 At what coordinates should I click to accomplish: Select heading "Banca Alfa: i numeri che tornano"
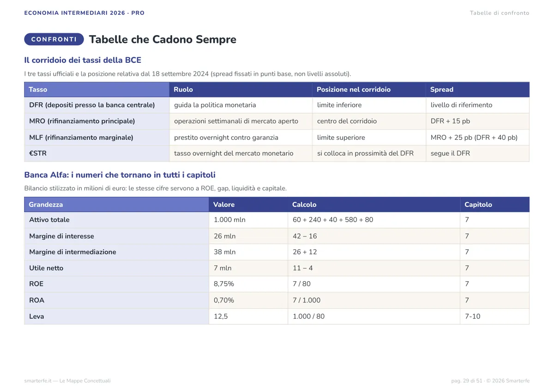point(120,175)
